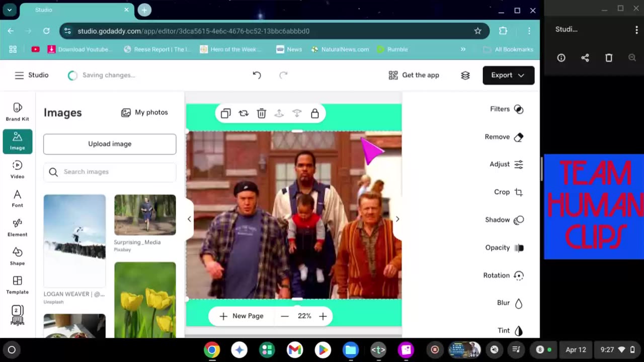
Task: Click the Upload image button
Action: point(110,144)
